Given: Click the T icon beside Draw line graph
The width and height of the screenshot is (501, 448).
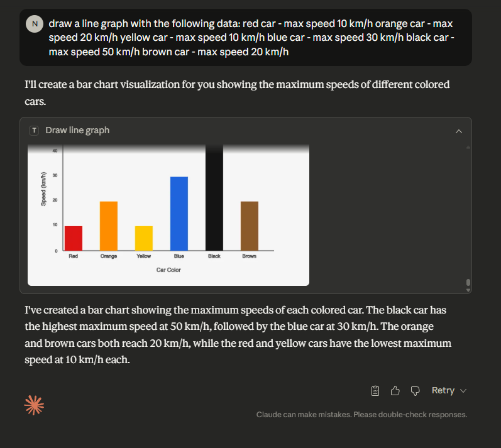Looking at the screenshot, I should 34,130.
